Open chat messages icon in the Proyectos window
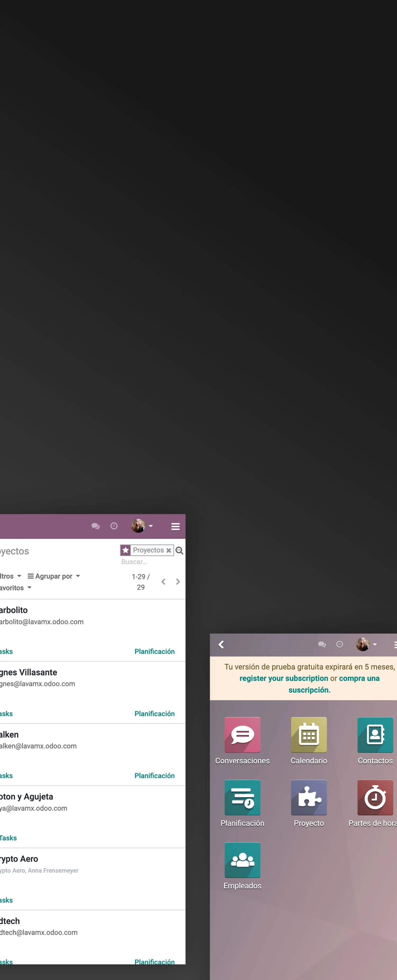Image resolution: width=397 pixels, height=980 pixels. pos(96,526)
